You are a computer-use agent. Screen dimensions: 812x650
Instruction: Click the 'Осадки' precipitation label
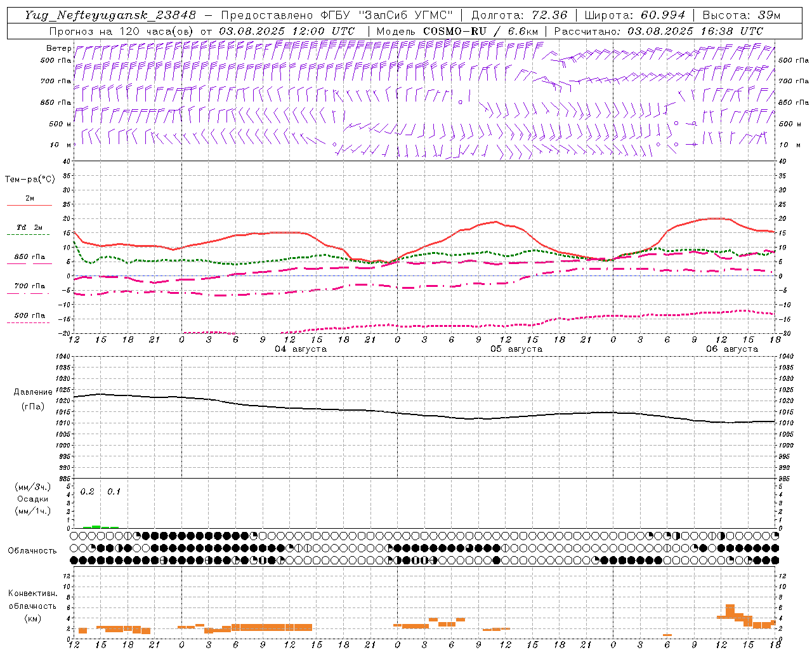pyautogui.click(x=33, y=499)
